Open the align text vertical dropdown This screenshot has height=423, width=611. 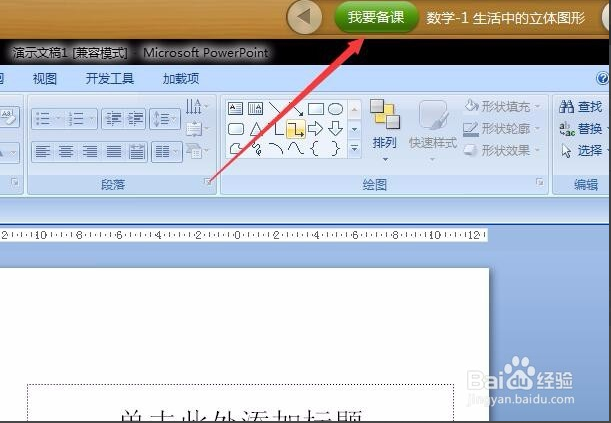(197, 129)
